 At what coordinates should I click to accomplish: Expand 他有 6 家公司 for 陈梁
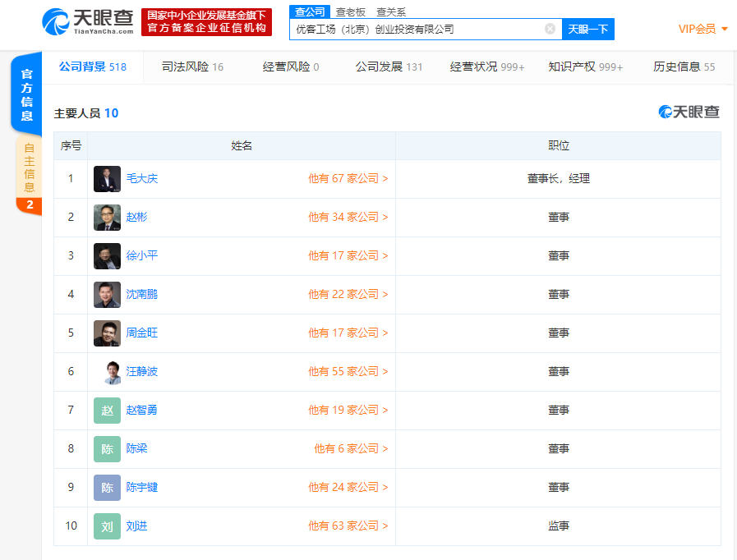pos(351,448)
